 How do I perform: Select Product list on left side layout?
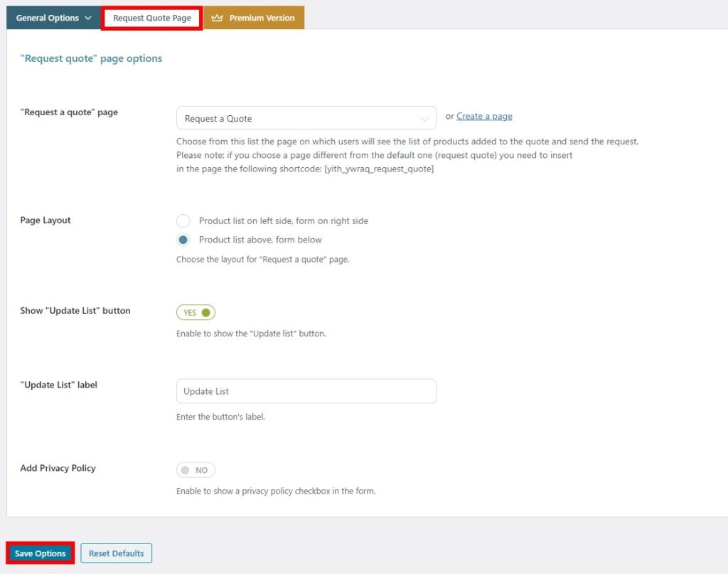click(183, 220)
